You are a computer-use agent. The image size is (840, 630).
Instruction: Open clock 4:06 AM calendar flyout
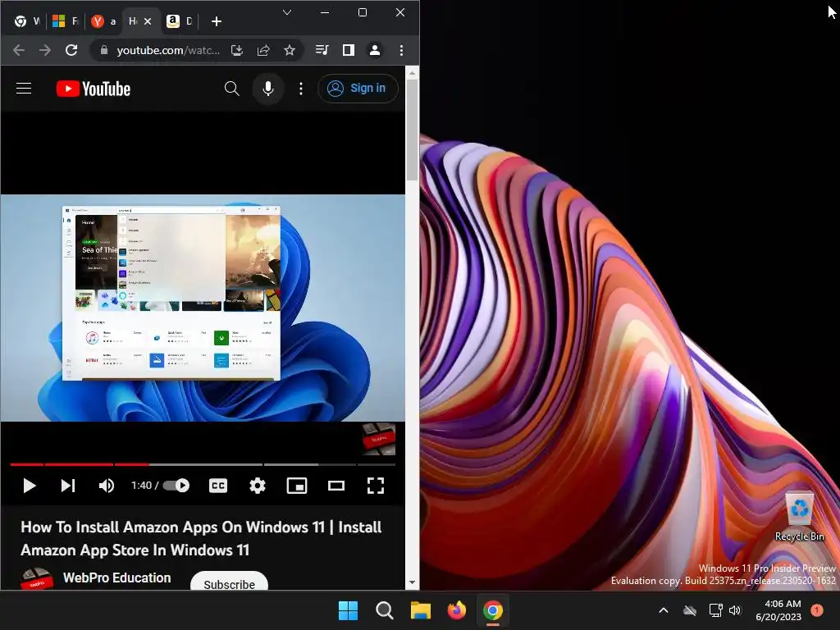(x=778, y=610)
